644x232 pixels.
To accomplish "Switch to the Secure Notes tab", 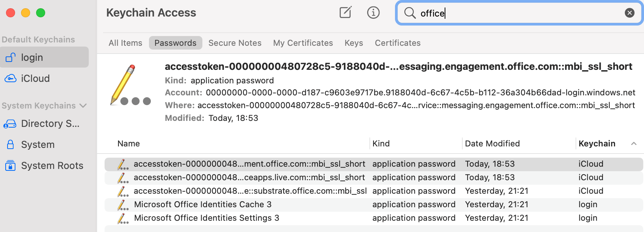I will [x=235, y=43].
